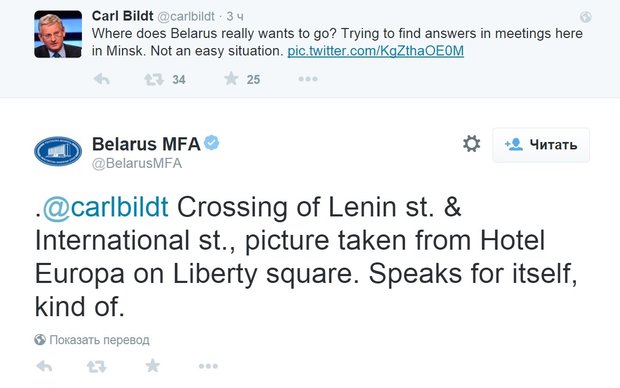Show translation via Показать перевод
Image resolution: width=620 pixels, height=388 pixels.
click(x=92, y=340)
